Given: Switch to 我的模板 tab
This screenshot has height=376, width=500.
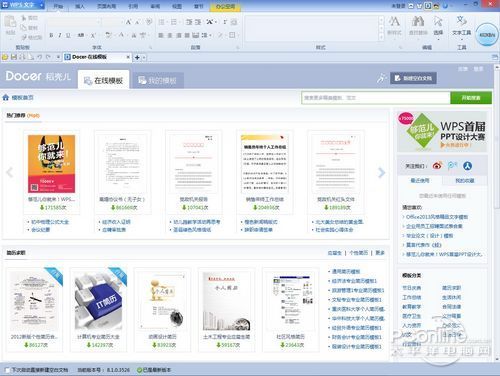Looking at the screenshot, I should 157,80.
